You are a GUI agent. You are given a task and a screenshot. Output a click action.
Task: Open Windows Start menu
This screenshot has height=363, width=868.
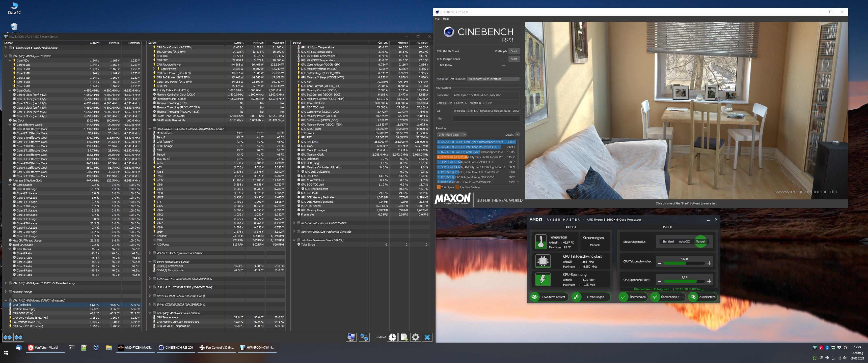click(6, 353)
